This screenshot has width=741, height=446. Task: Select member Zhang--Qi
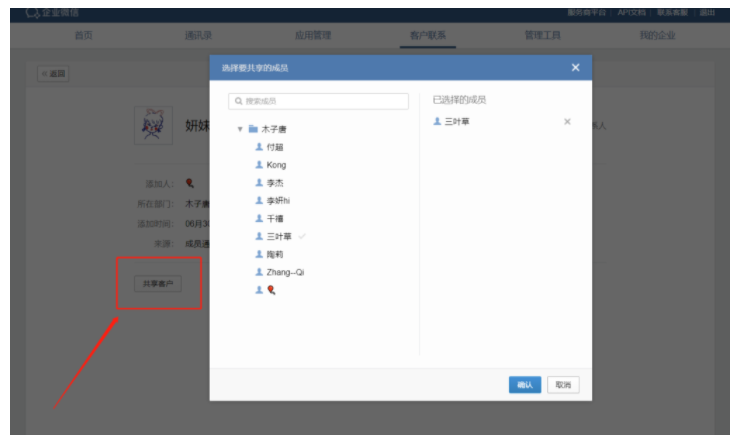click(285, 272)
